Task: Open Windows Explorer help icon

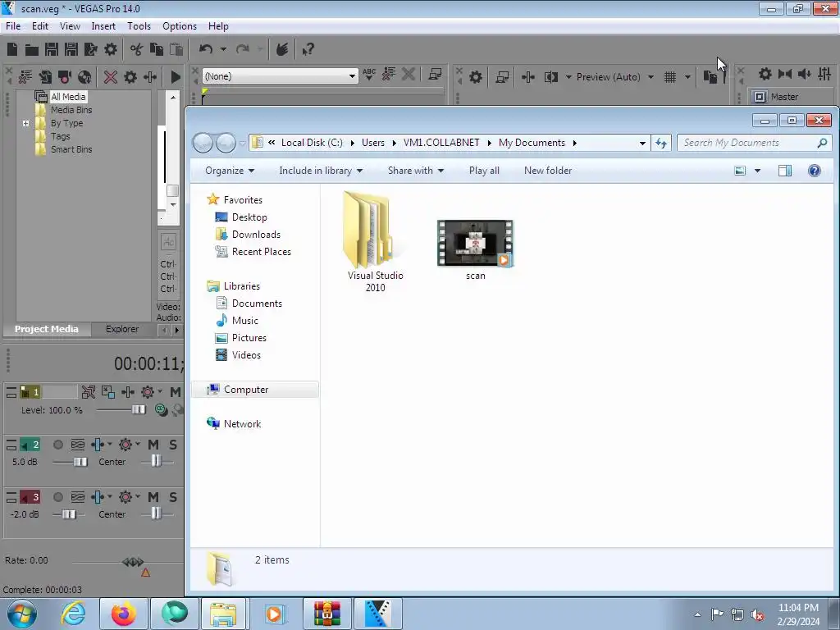Action: [x=814, y=171]
